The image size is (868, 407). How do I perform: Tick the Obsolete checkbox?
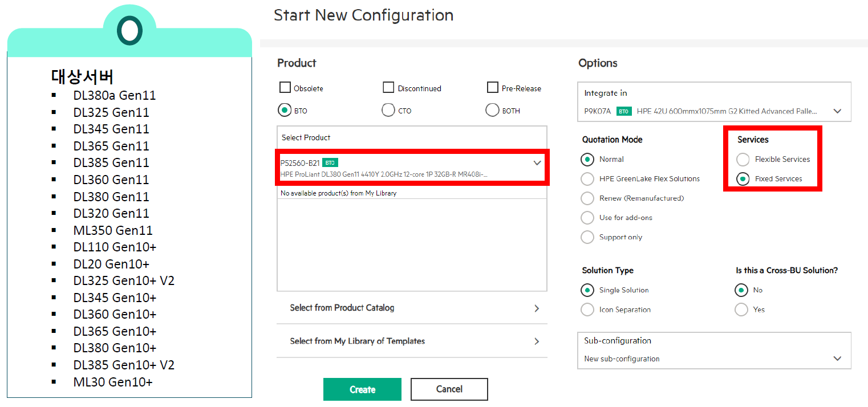(x=285, y=88)
